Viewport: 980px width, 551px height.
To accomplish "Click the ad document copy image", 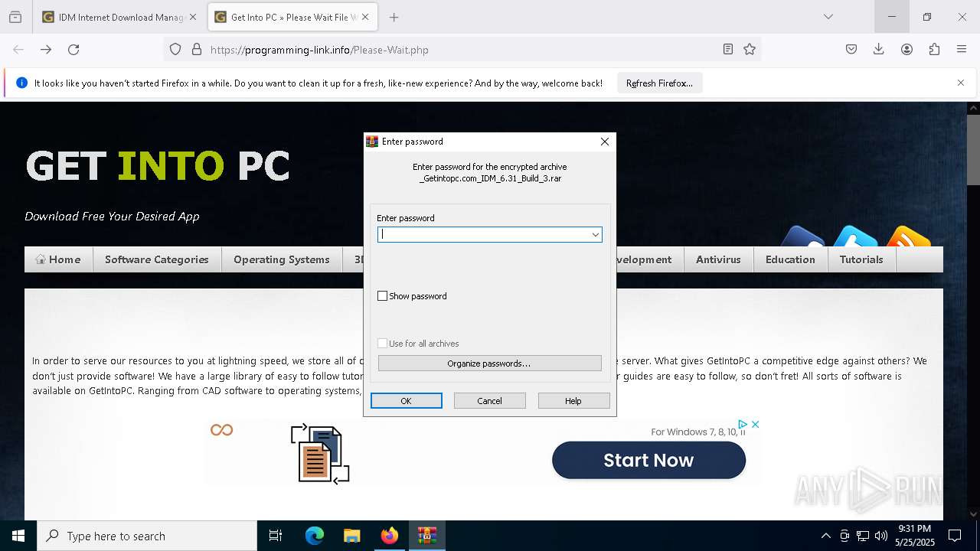I will pyautogui.click(x=320, y=454).
